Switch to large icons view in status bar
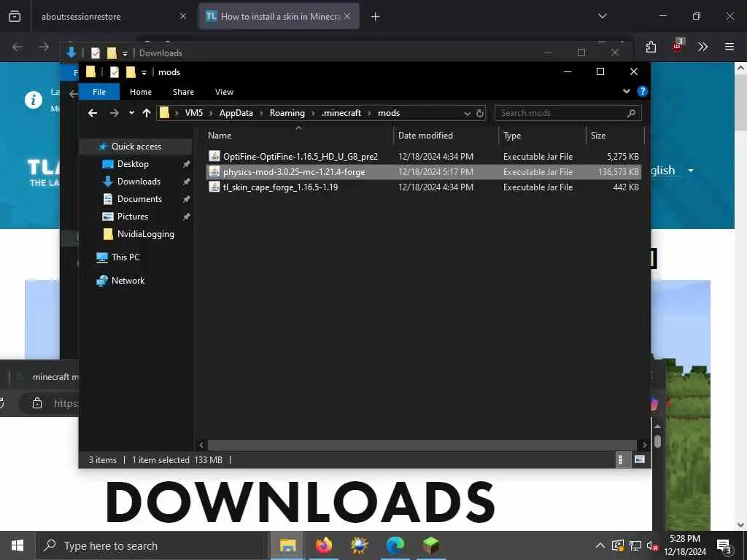This screenshot has height=560, width=747. (639, 459)
